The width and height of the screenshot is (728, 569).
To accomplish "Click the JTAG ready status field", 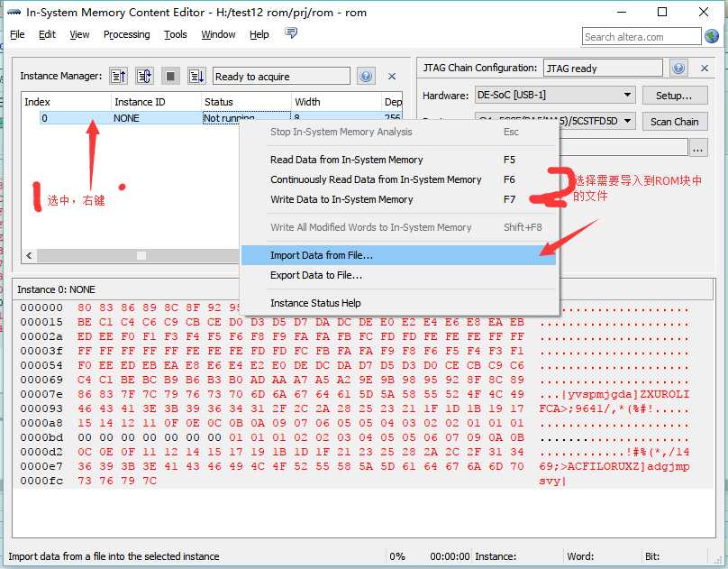I will 603,69.
